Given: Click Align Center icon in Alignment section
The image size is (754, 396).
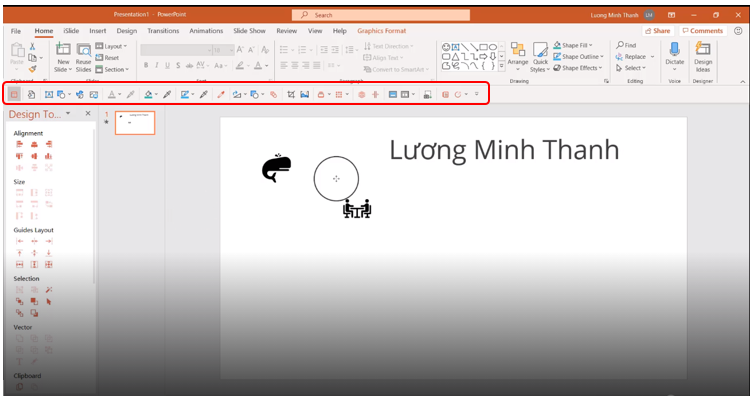Looking at the screenshot, I should pyautogui.click(x=34, y=144).
